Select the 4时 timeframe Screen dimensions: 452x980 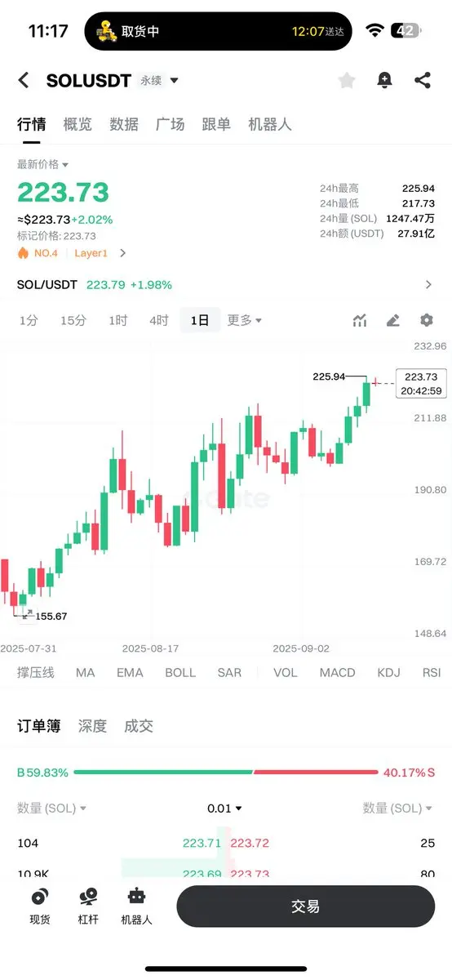(158, 320)
